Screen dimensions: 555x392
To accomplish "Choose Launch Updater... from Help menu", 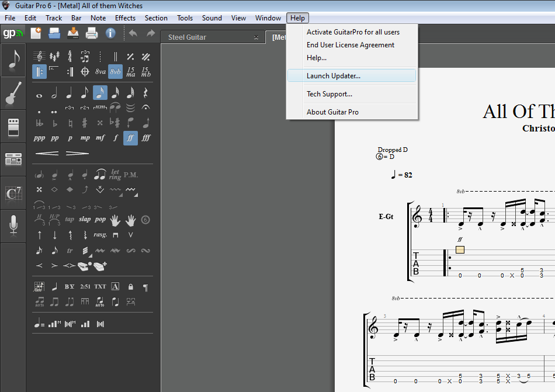I will tap(352, 76).
